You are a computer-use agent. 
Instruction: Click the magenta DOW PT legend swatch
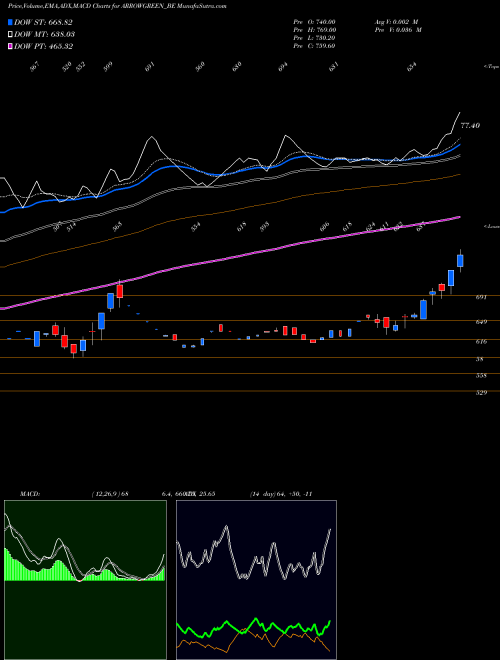10,46
